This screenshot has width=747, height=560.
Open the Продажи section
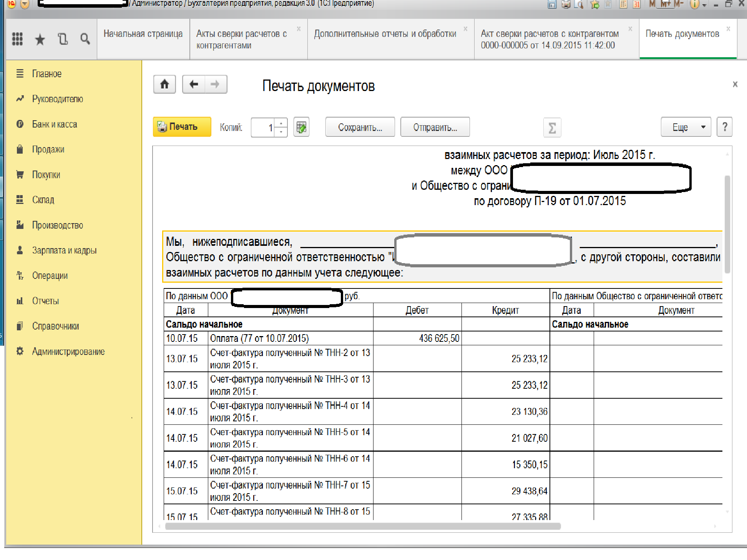click(48, 149)
